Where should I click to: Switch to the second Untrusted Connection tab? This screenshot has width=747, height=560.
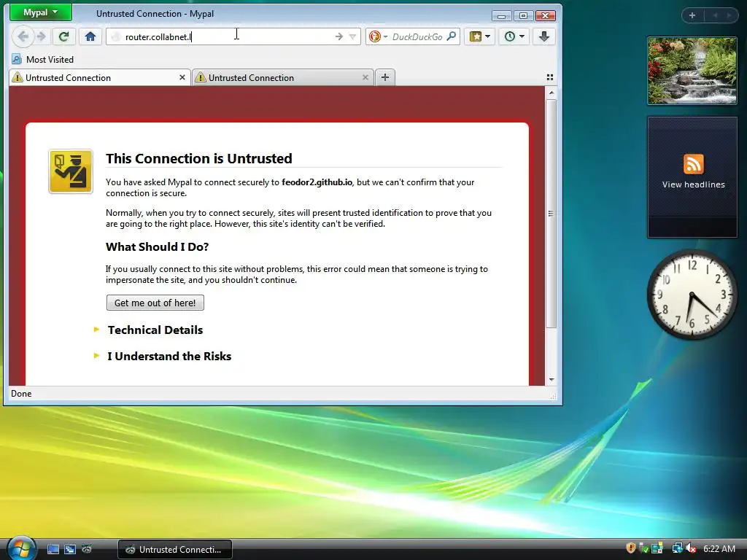click(x=283, y=77)
